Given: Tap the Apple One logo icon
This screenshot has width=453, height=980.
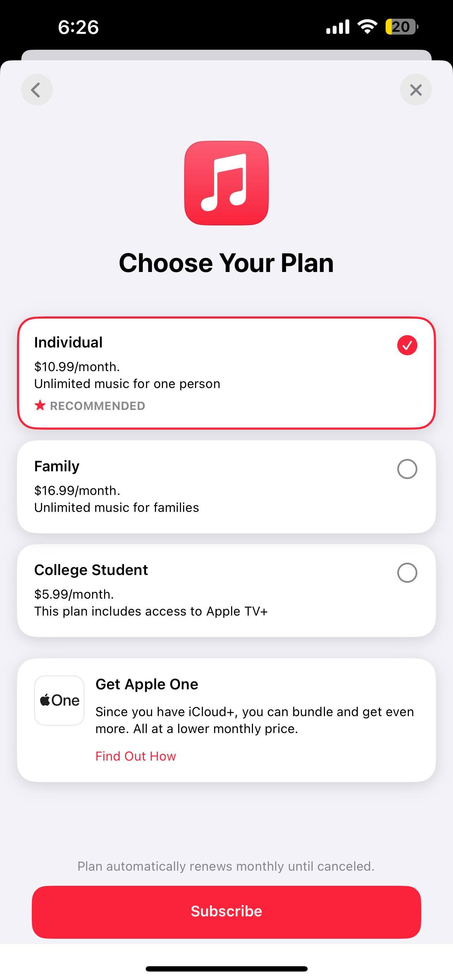Looking at the screenshot, I should (59, 700).
